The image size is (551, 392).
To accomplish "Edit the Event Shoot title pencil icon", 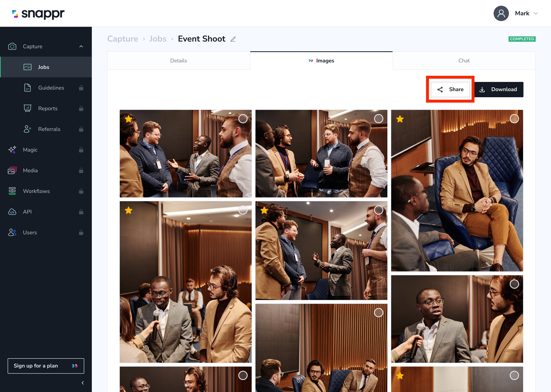I will click(x=233, y=39).
